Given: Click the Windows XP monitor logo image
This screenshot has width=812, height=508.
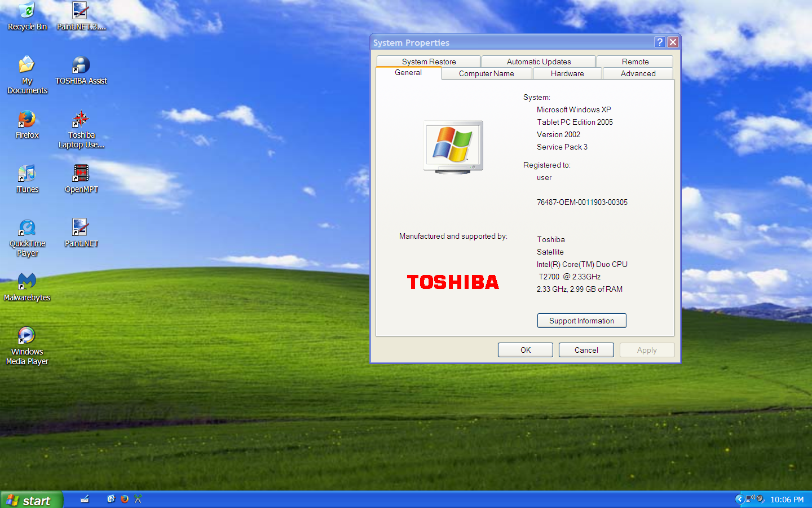Looking at the screenshot, I should (x=453, y=147).
